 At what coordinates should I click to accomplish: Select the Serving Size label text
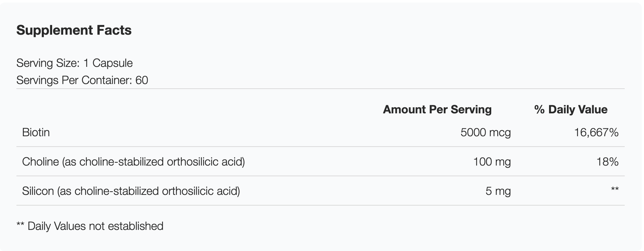coord(48,63)
